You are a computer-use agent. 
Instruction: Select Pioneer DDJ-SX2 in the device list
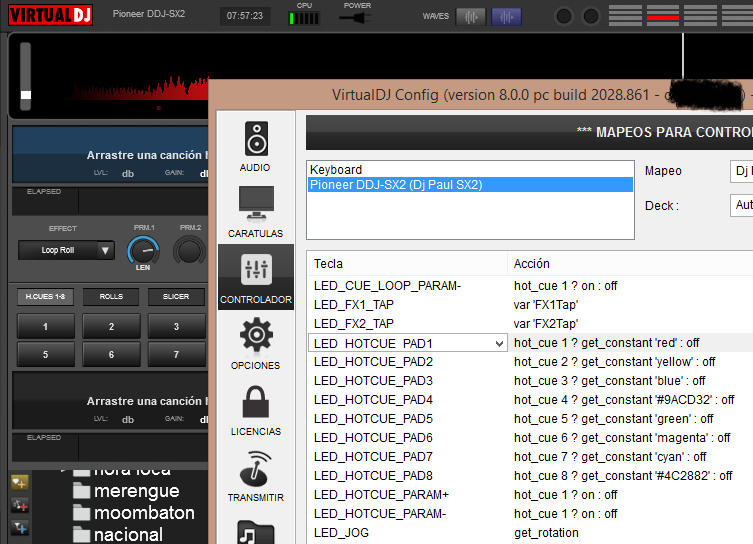click(395, 185)
